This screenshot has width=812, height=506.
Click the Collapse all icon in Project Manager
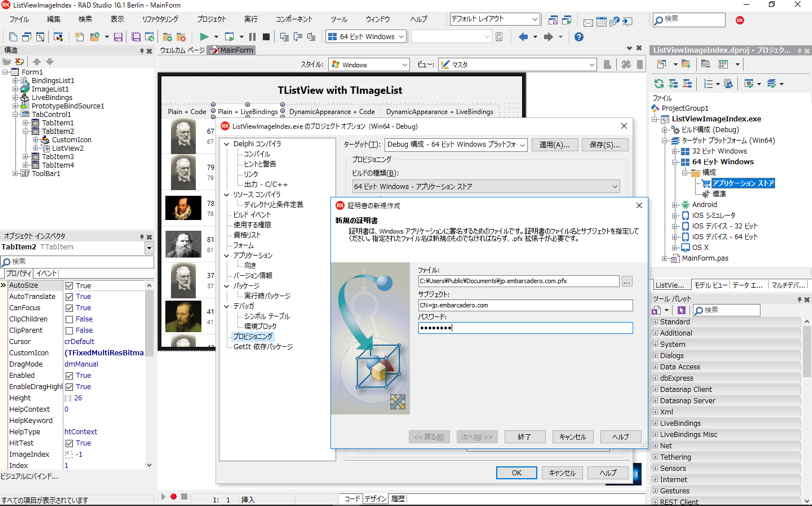(687, 83)
